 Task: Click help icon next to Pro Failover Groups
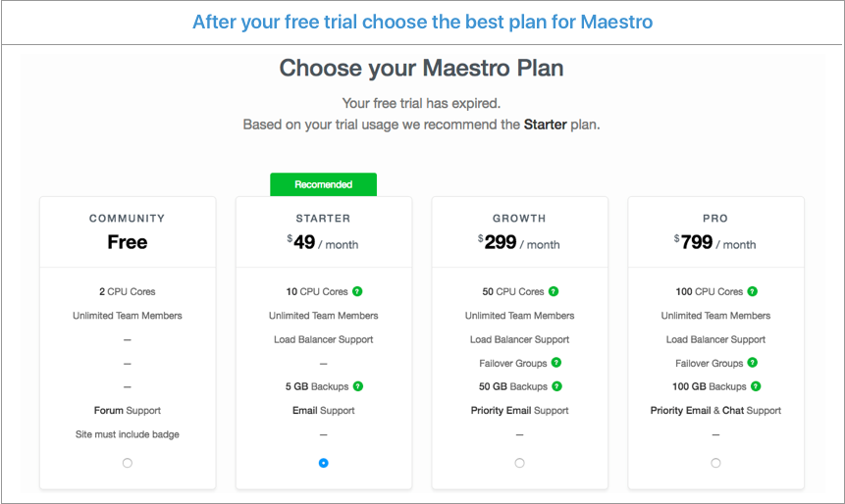[x=754, y=363]
